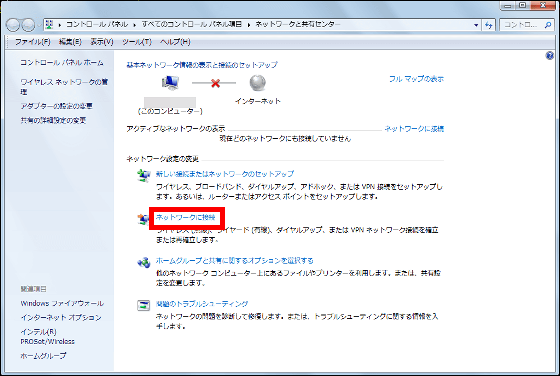Click the troubleshooting icon beside 問題のトラブルシューティング
This screenshot has width=560, height=376.
point(144,305)
